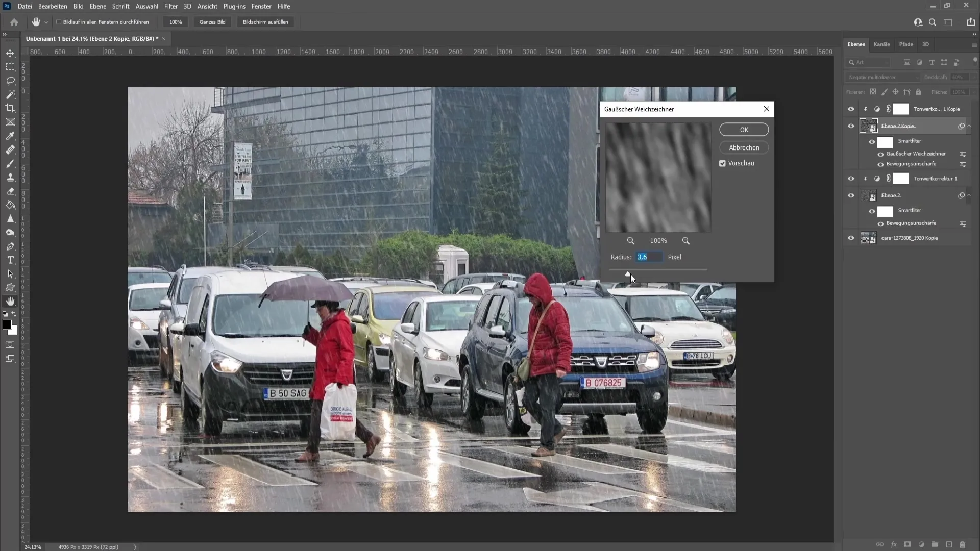Expand the status bar info arrow
The height and width of the screenshot is (551, 980).
point(135,547)
